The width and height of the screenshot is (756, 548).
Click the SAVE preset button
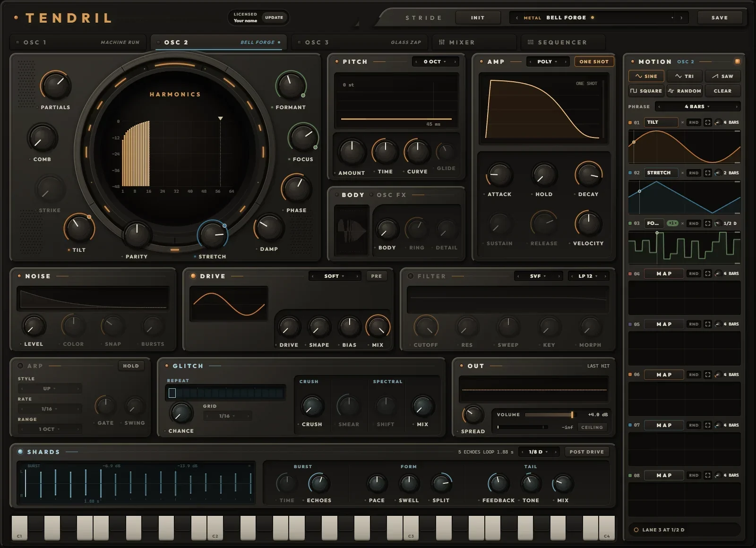(720, 18)
